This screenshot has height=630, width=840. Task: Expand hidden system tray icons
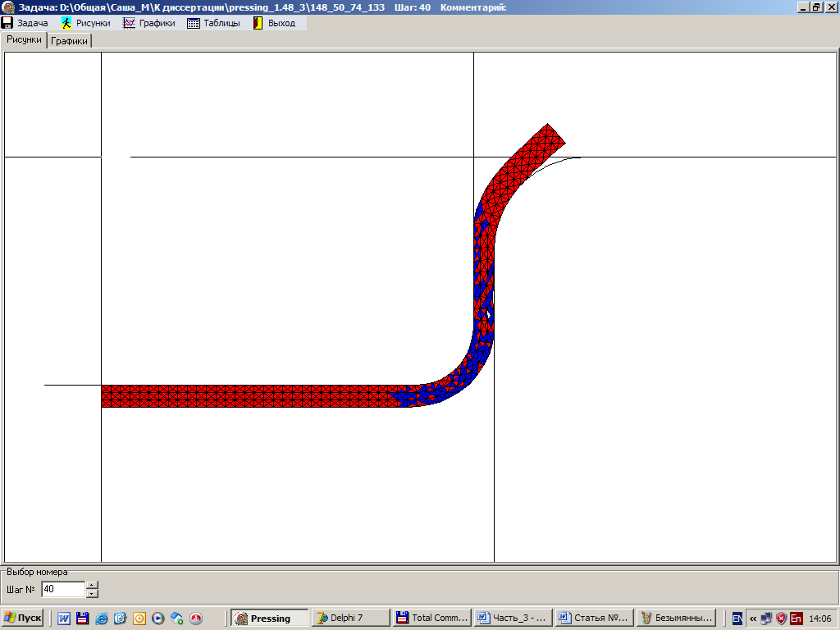[753, 619]
